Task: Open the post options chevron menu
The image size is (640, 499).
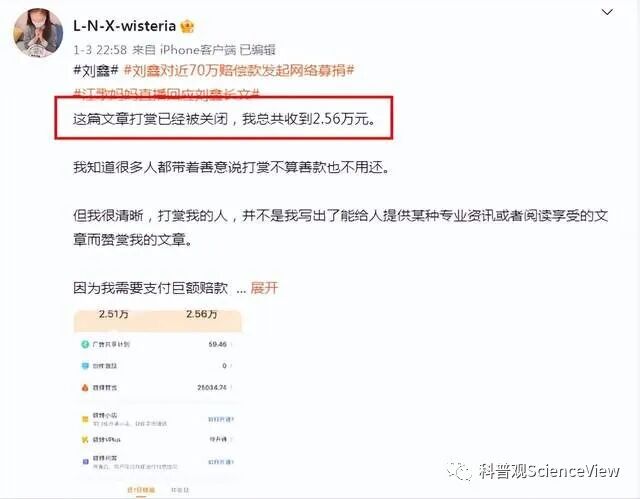Action: (x=607, y=12)
